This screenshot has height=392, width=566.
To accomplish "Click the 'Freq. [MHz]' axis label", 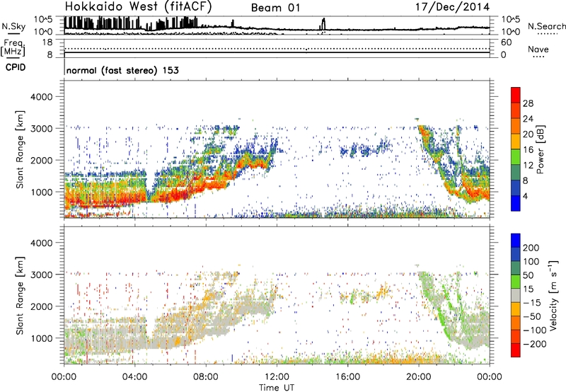I will coord(13,48).
